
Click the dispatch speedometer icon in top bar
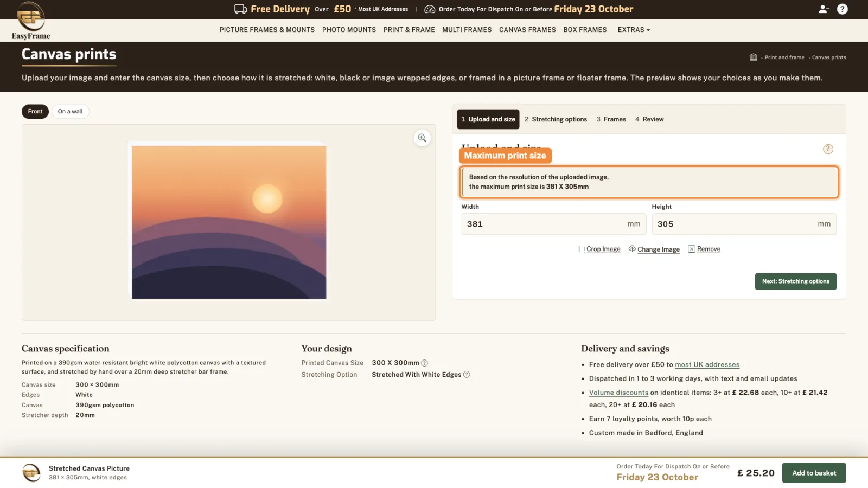pos(430,9)
